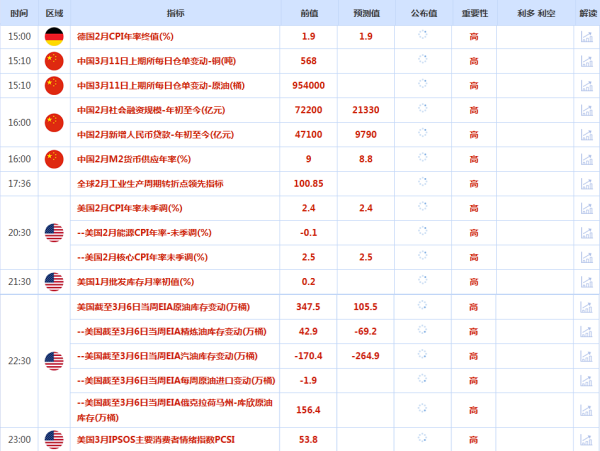The height and width of the screenshot is (451, 600).
Task: Open chart icon for EIA俄克拉荷马州库欣原油库存 row
Action: (586, 410)
